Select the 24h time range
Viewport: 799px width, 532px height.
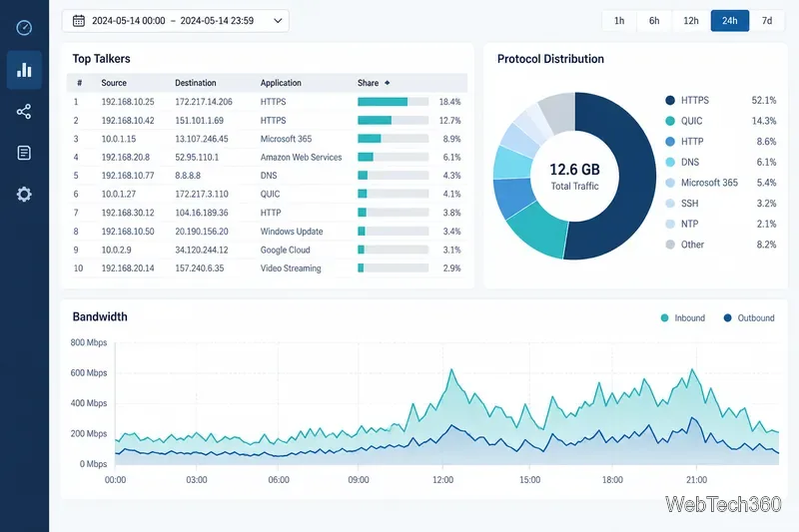(x=730, y=21)
